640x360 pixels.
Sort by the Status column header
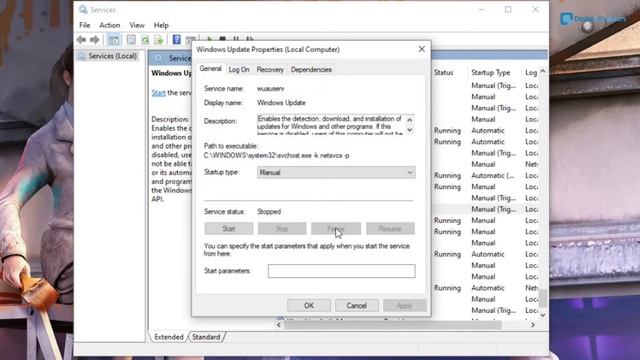point(444,72)
